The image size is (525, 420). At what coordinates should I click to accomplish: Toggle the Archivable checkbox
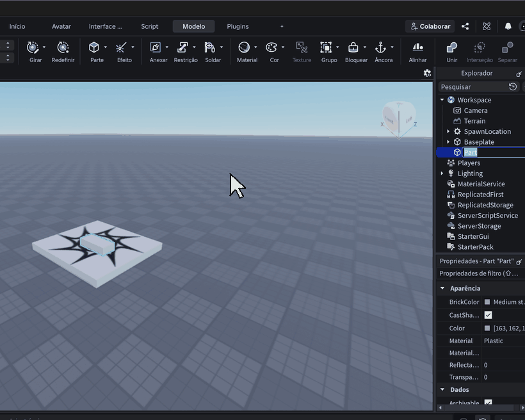point(488,402)
